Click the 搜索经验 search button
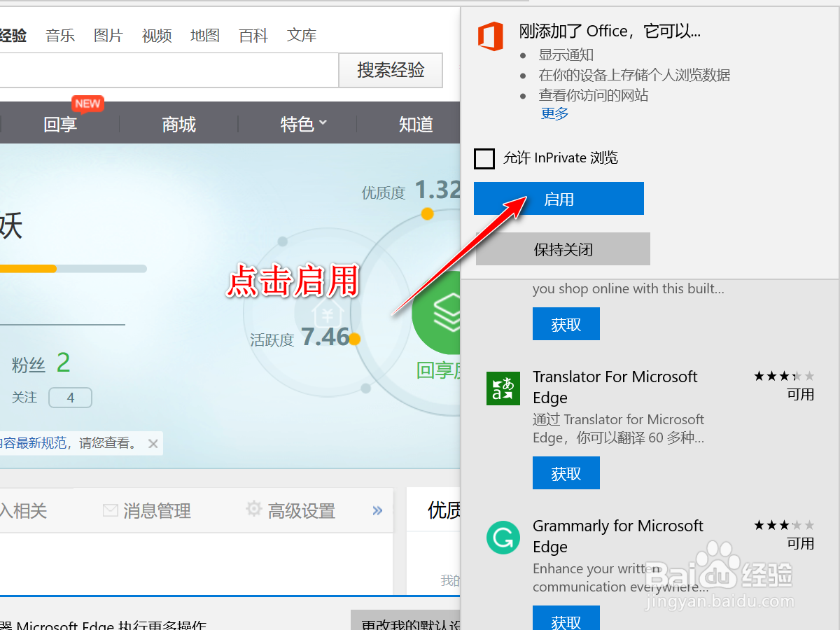Image resolution: width=840 pixels, height=630 pixels. (391, 70)
